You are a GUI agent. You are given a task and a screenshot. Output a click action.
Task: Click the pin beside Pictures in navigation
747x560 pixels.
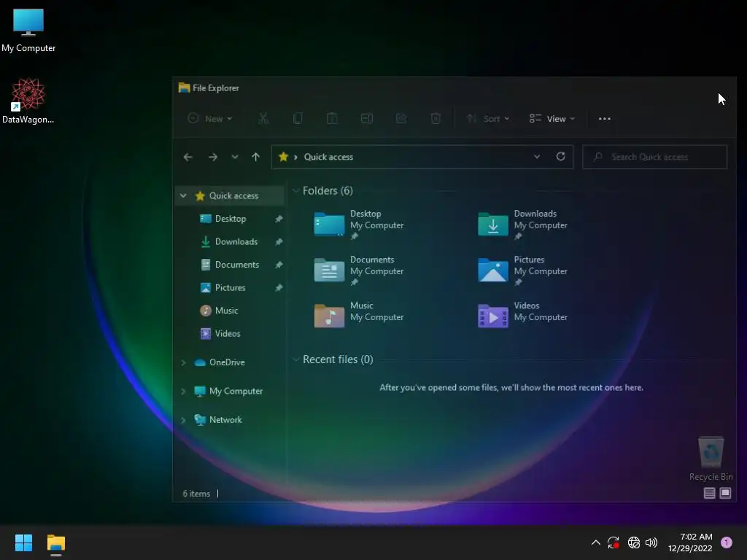[x=279, y=287]
